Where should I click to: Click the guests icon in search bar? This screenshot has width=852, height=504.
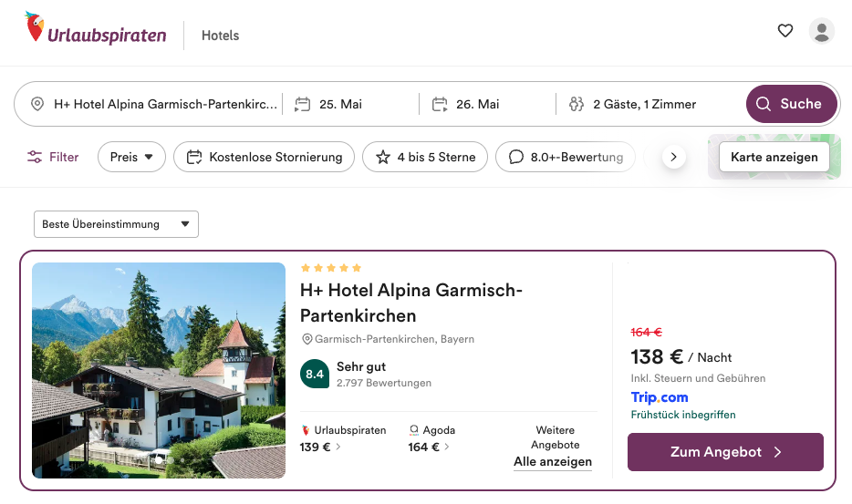click(x=576, y=104)
